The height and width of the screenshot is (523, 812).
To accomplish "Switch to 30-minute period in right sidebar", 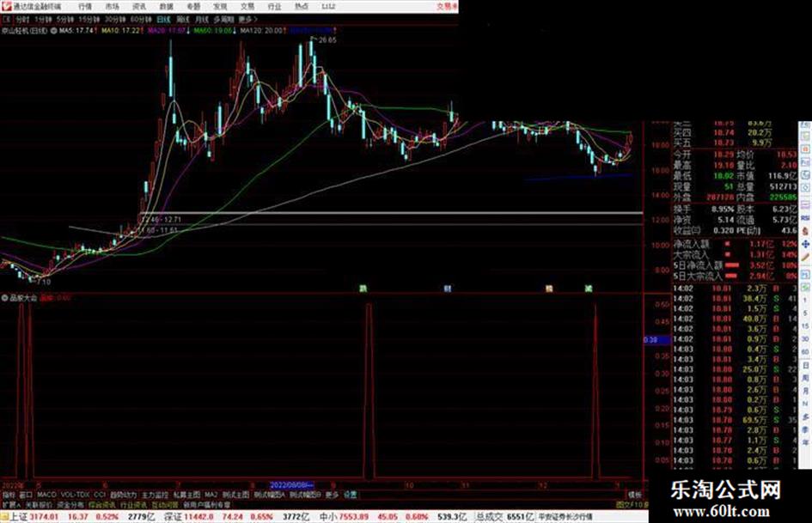I will (x=805, y=339).
